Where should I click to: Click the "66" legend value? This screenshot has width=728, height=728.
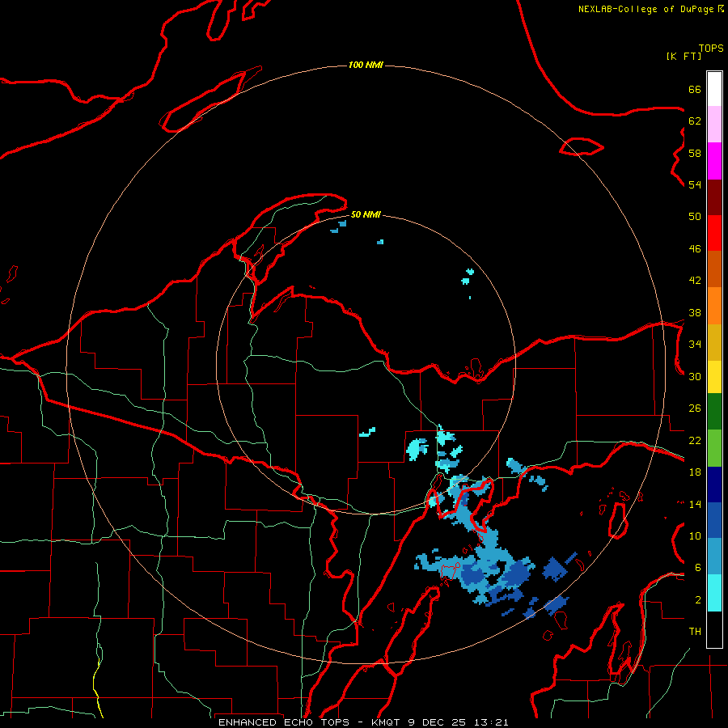[x=695, y=89]
